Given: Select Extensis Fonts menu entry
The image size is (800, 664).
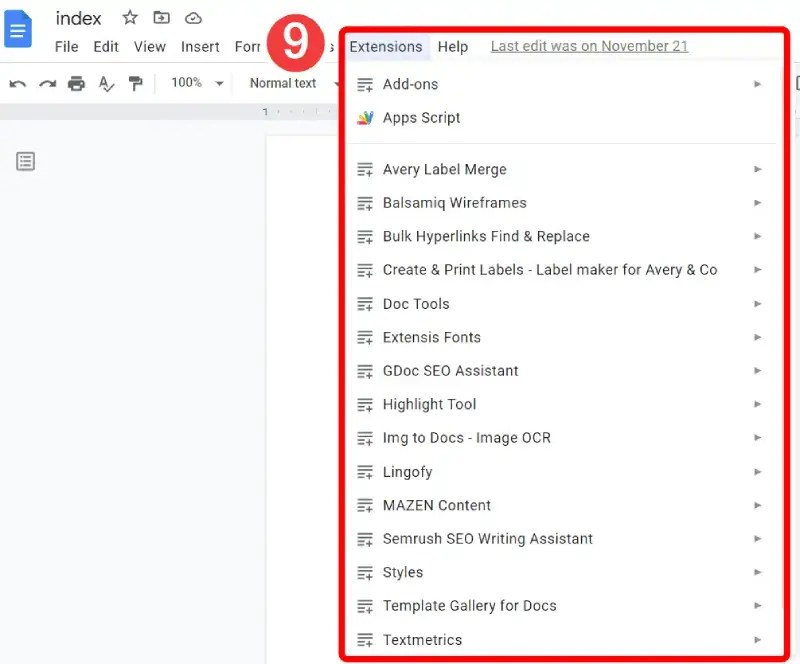Looking at the screenshot, I should tap(561, 337).
